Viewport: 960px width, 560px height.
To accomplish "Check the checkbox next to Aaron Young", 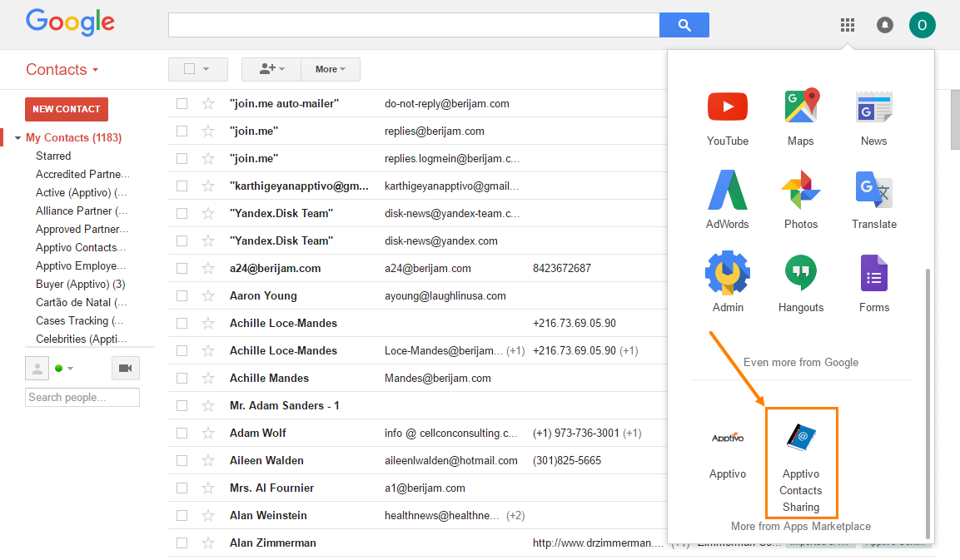I will (182, 295).
